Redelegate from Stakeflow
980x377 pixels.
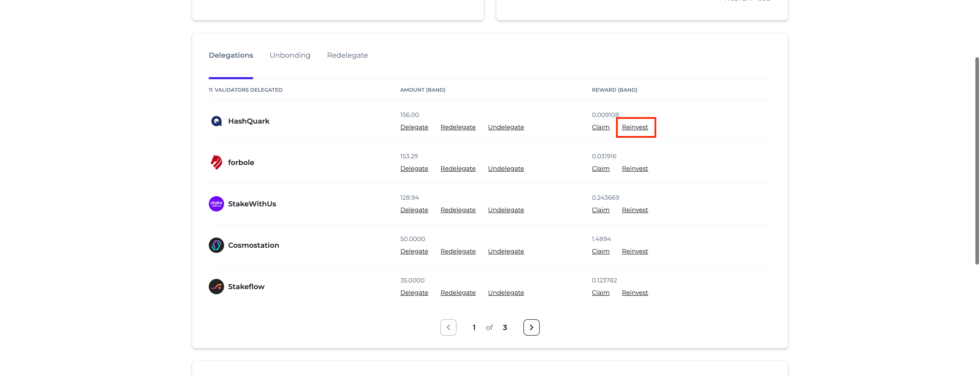point(458,292)
